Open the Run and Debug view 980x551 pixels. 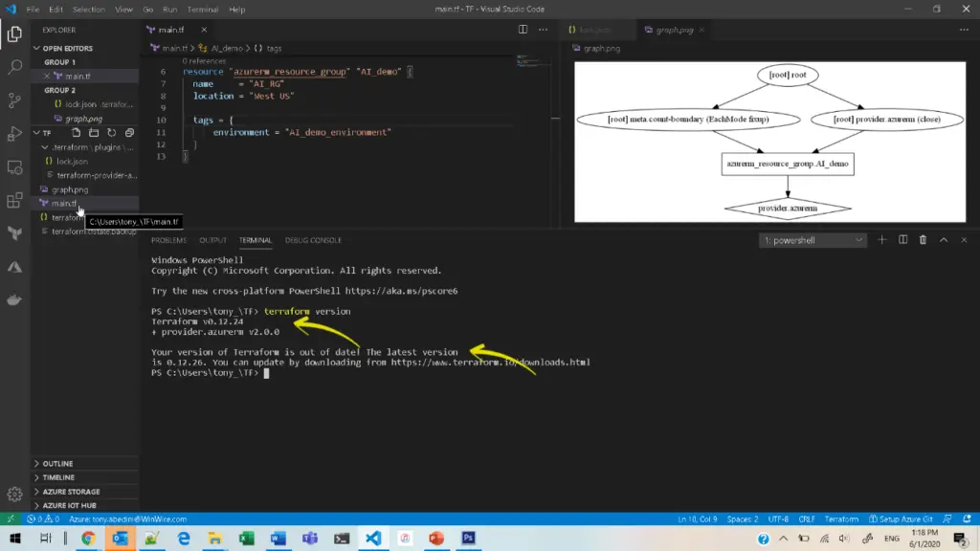coord(14,134)
